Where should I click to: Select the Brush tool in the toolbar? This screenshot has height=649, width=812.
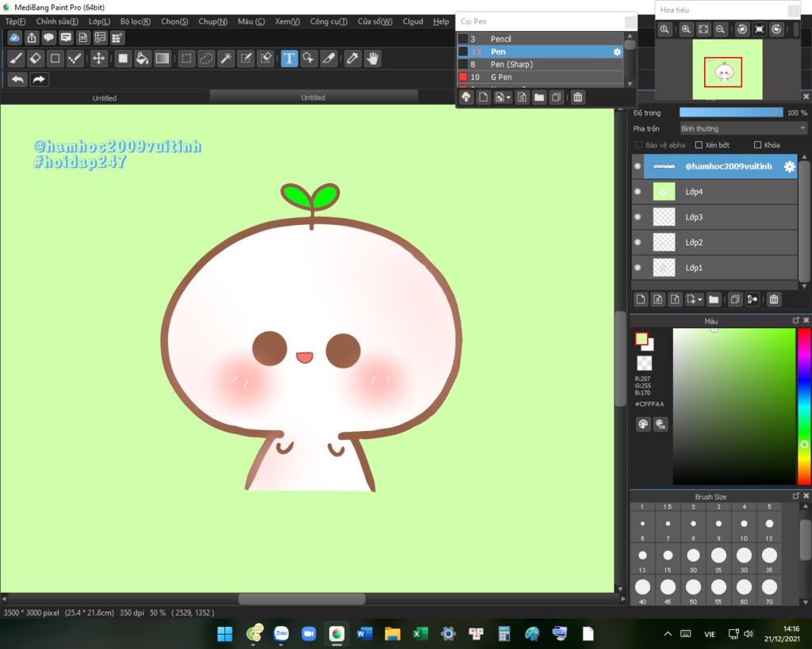coord(16,59)
